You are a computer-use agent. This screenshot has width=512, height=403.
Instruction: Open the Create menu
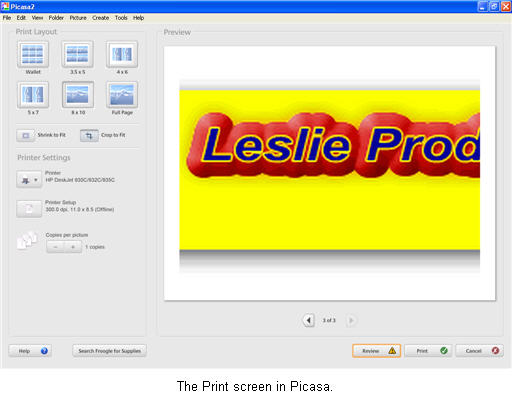point(101,18)
